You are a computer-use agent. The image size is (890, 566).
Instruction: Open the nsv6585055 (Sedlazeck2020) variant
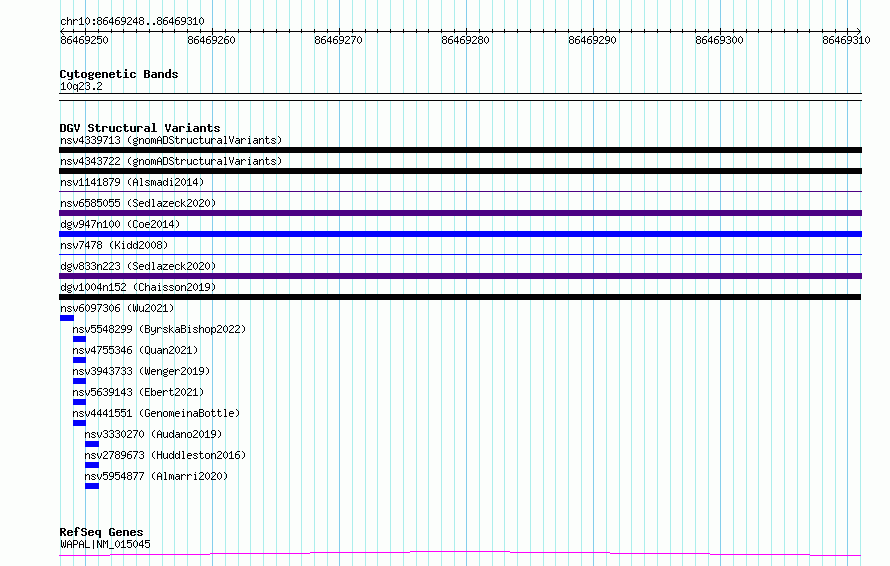(x=138, y=203)
